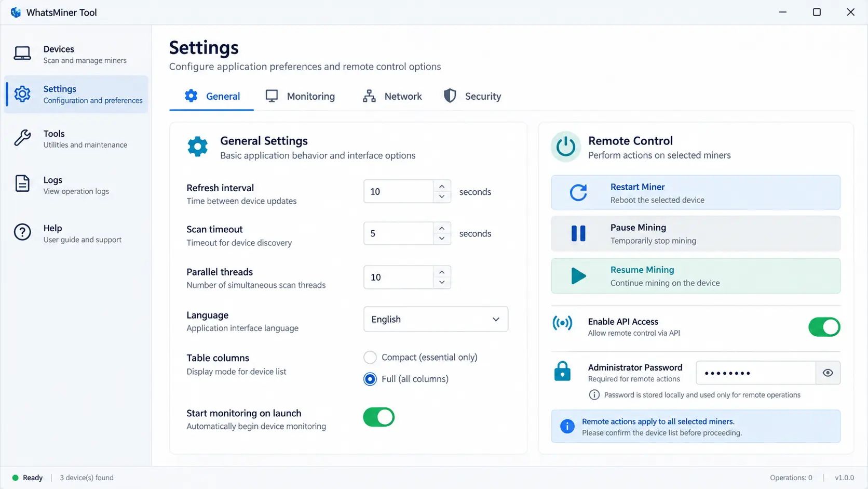The width and height of the screenshot is (868, 489).
Task: Open the Language dropdown
Action: 436,319
